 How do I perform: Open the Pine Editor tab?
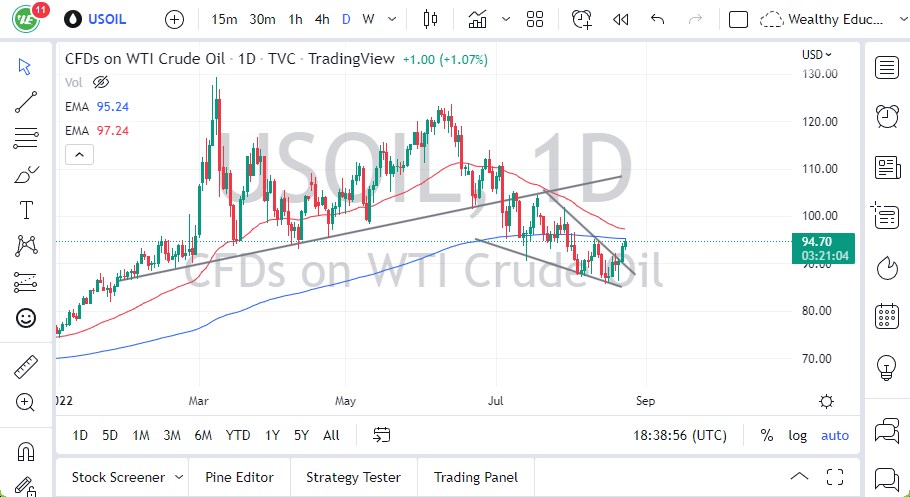pyautogui.click(x=240, y=477)
